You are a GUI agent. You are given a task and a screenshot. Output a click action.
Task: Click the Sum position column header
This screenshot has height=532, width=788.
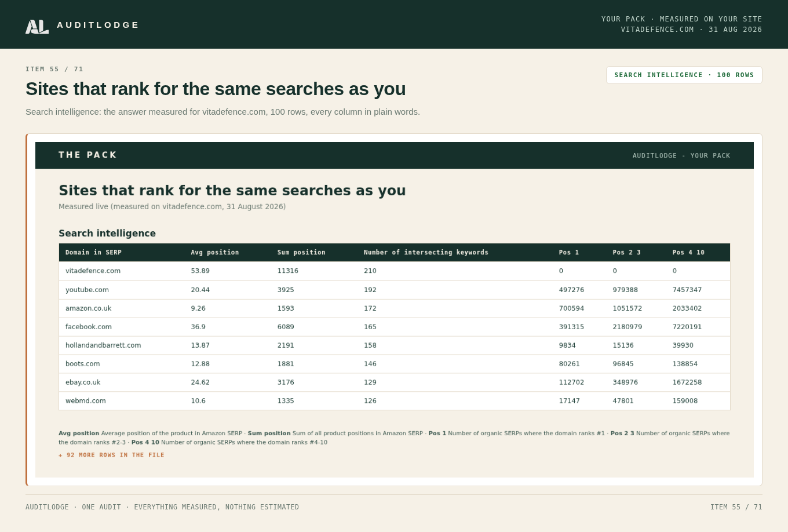point(301,253)
